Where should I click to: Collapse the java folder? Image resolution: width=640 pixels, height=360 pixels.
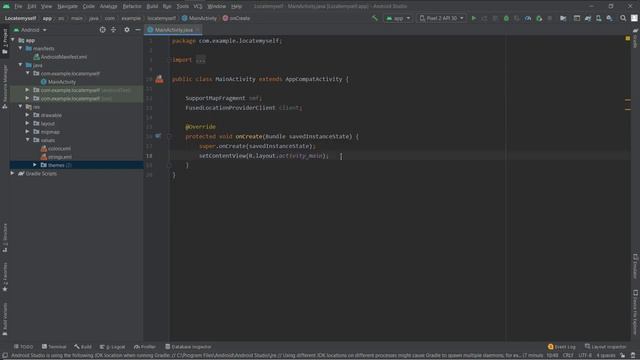click(x=20, y=65)
